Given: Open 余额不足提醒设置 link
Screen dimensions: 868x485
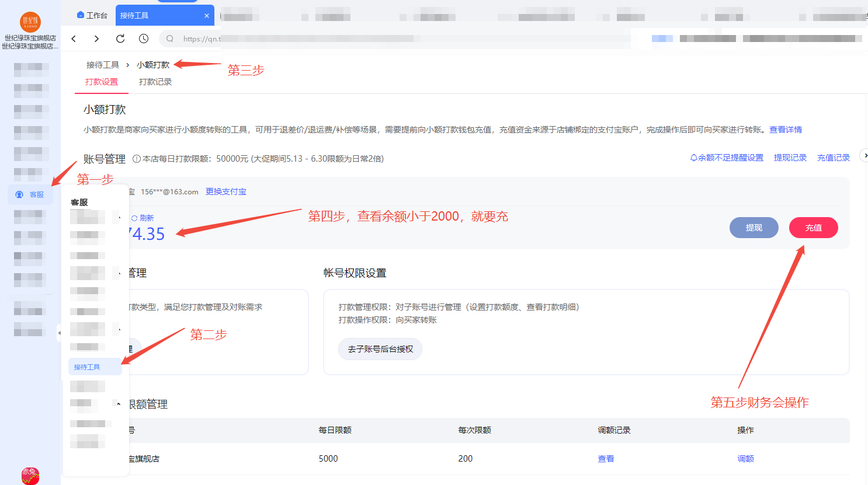Looking at the screenshot, I should [727, 158].
